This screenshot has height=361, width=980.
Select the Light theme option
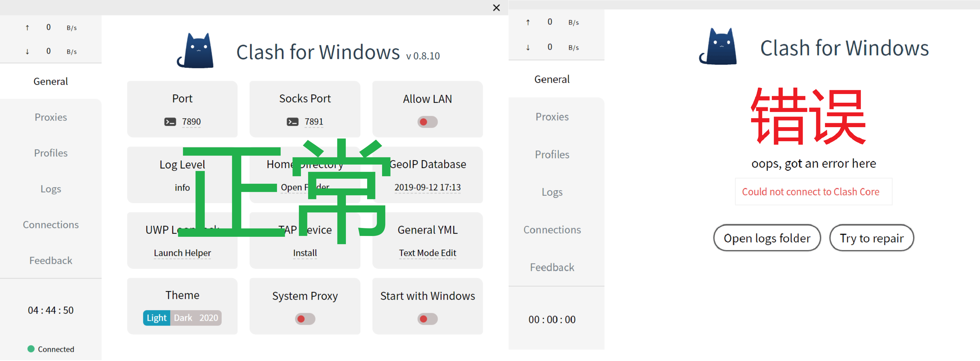[x=156, y=318]
